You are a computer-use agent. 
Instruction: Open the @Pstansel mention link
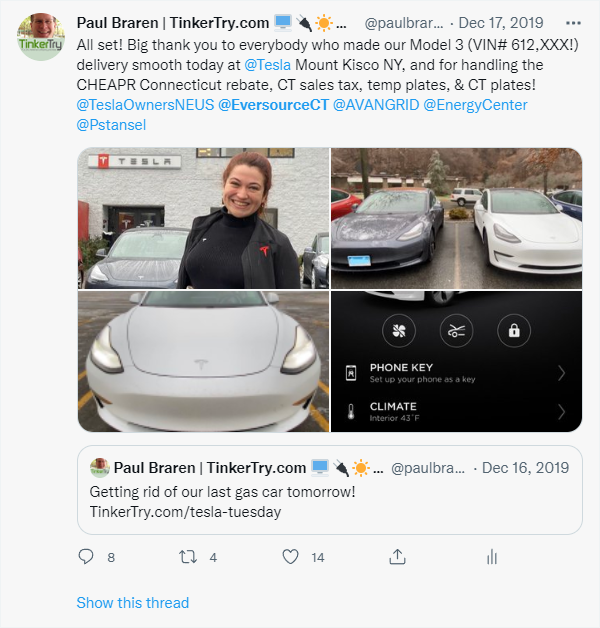[111, 125]
